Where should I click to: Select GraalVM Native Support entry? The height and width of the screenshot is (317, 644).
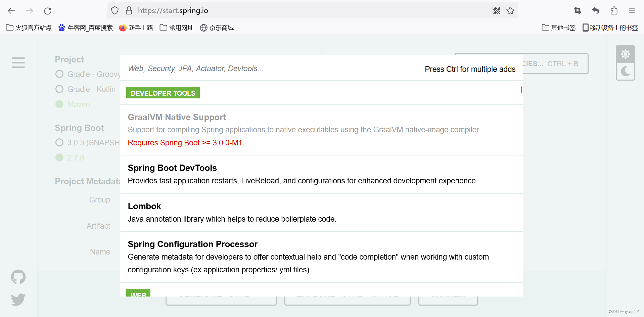pyautogui.click(x=322, y=130)
